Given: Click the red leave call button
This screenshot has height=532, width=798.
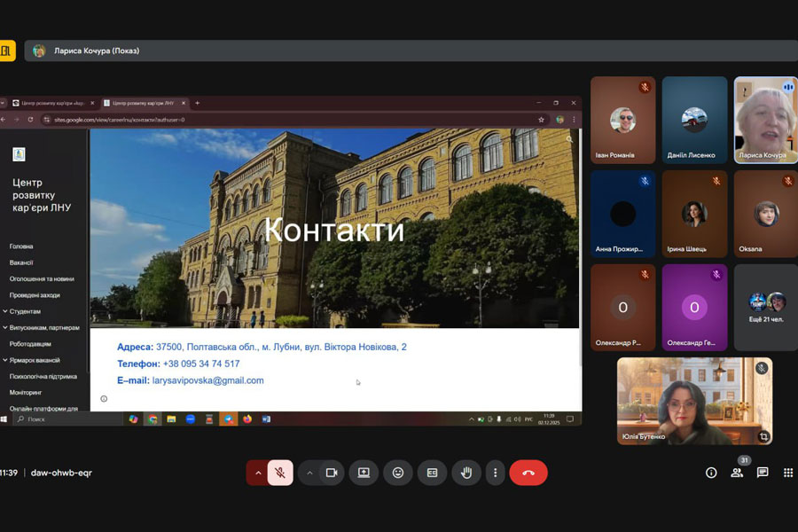Looking at the screenshot, I should click(x=528, y=473).
